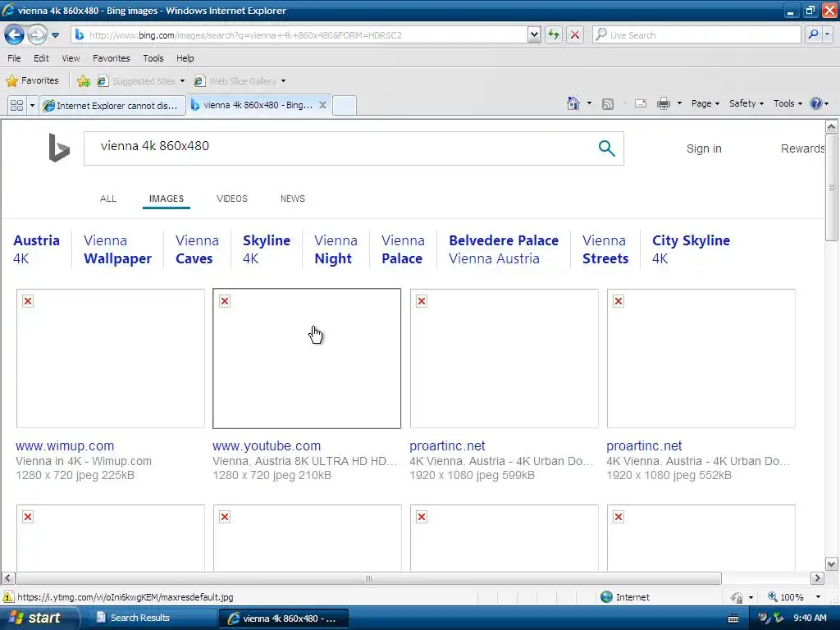Select the City Skyline 4K suggestion
This screenshot has width=840, height=630.
pos(691,249)
